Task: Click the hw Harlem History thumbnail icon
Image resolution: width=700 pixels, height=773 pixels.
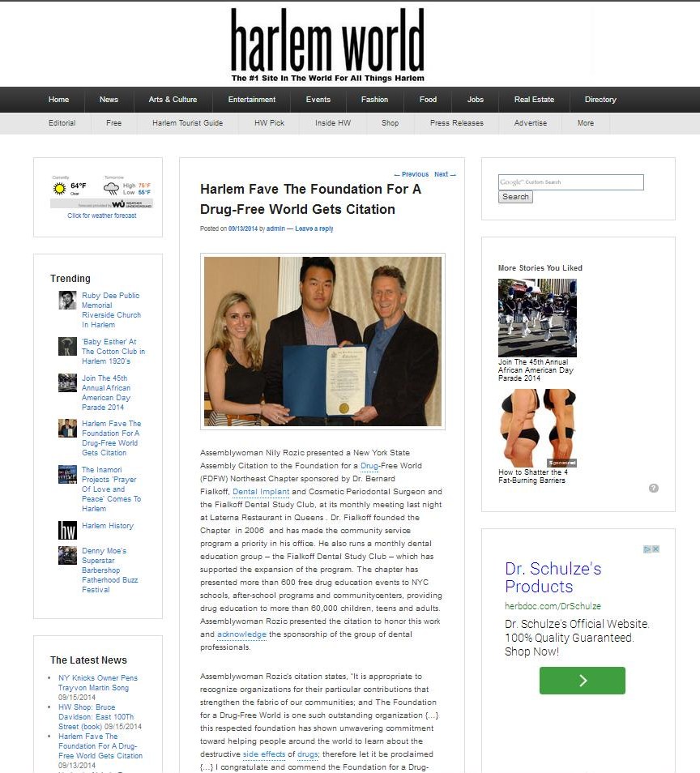Action: tap(67, 531)
